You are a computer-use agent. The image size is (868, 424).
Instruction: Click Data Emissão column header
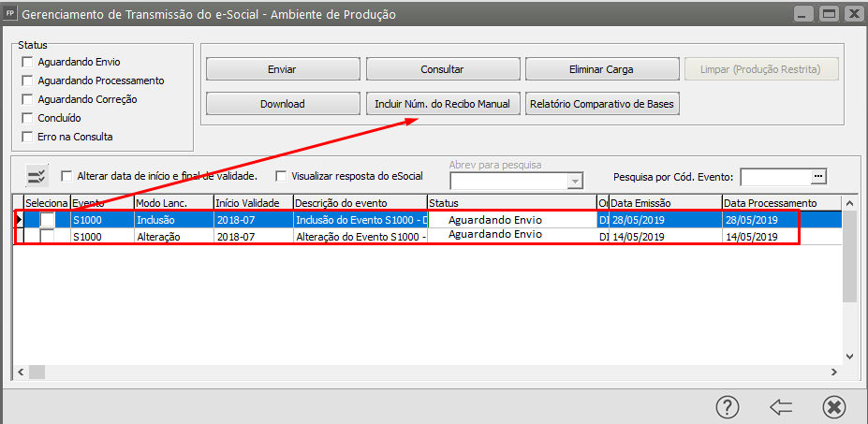pos(665,202)
